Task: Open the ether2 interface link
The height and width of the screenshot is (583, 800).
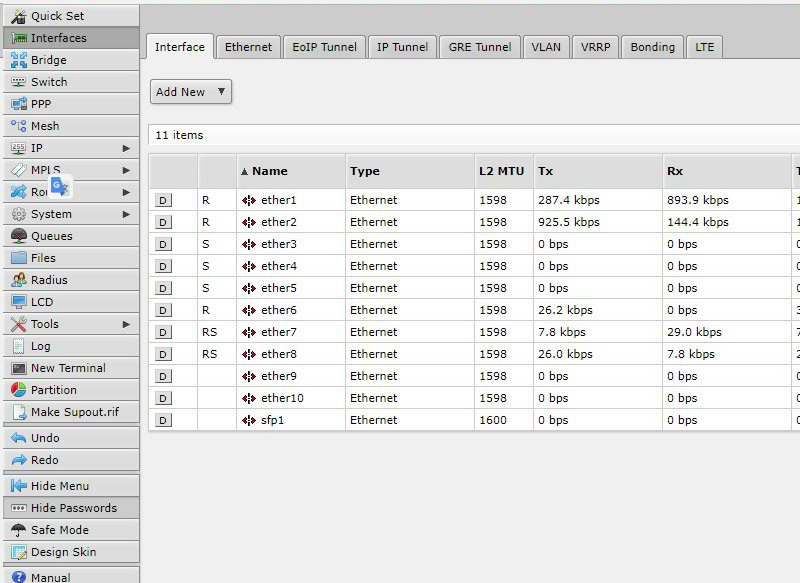Action: point(278,222)
